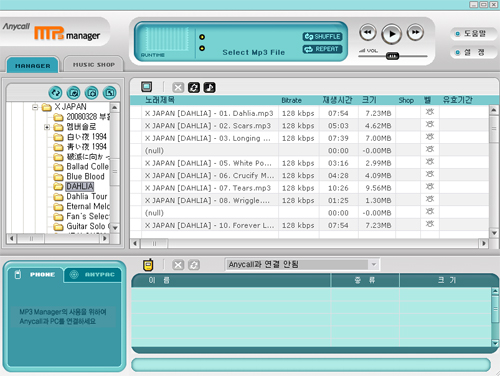Click the monitor icon in song list toolbar
This screenshot has width=500, height=376.
[147, 87]
